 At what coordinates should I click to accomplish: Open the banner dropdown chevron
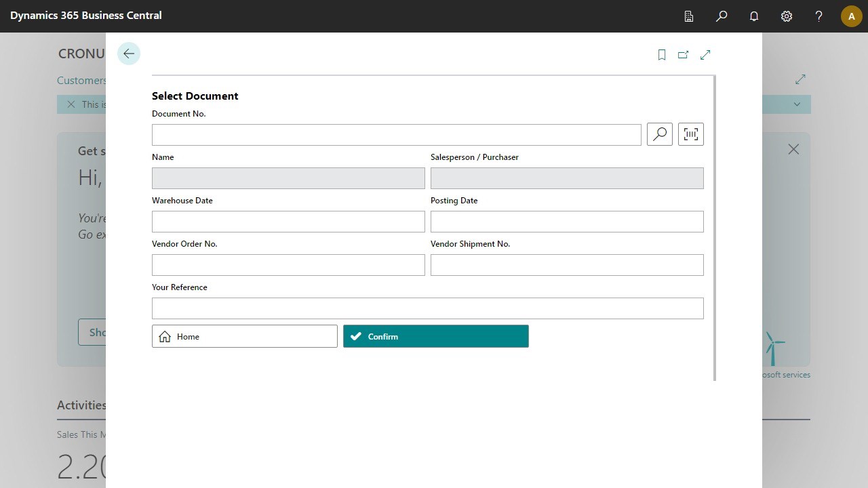click(797, 104)
